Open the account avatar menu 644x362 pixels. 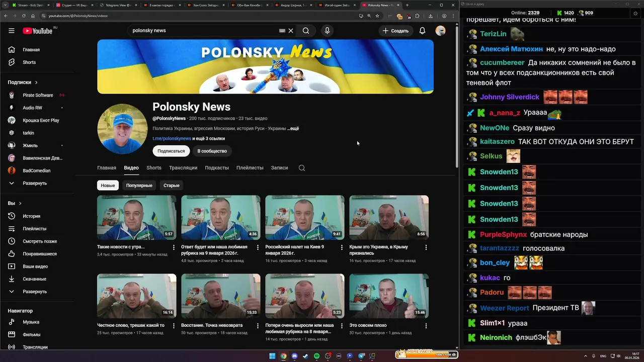(440, 31)
